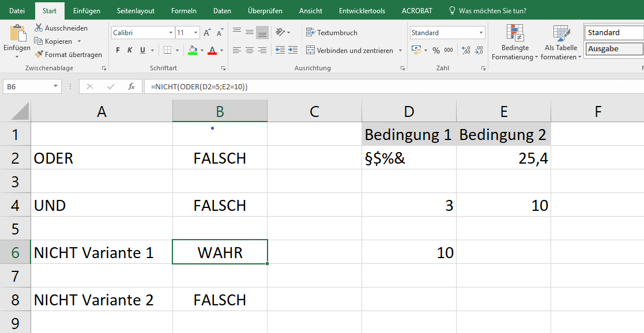
Task: Insert function using the fx icon
Action: 131,86
